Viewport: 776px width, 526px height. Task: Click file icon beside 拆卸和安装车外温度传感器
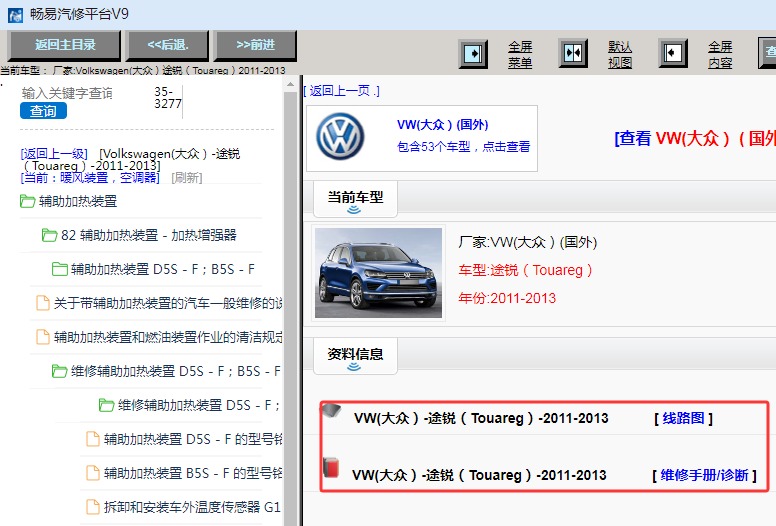pos(93,507)
